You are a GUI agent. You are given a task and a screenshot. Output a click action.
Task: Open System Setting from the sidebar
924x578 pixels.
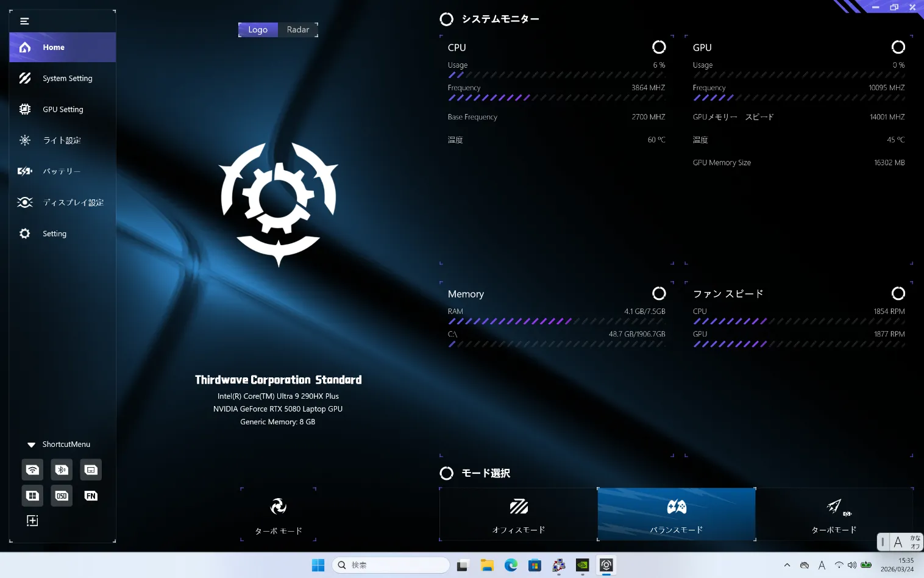[67, 78]
